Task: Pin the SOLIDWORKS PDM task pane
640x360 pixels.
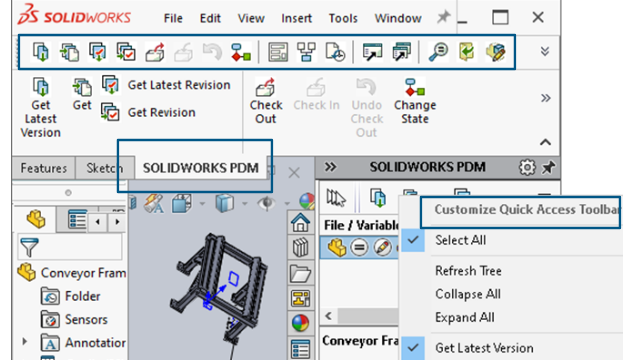Action: click(x=548, y=167)
